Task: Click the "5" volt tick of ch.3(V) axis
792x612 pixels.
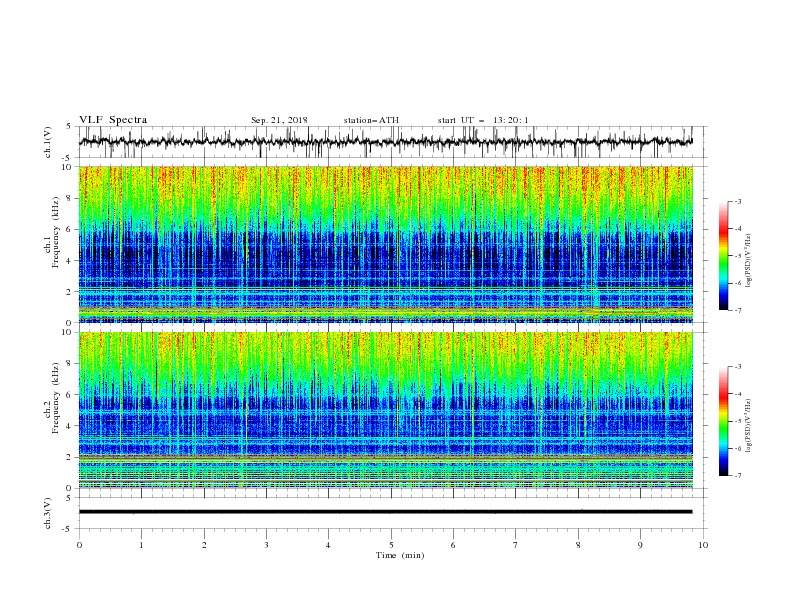Action: pos(69,498)
